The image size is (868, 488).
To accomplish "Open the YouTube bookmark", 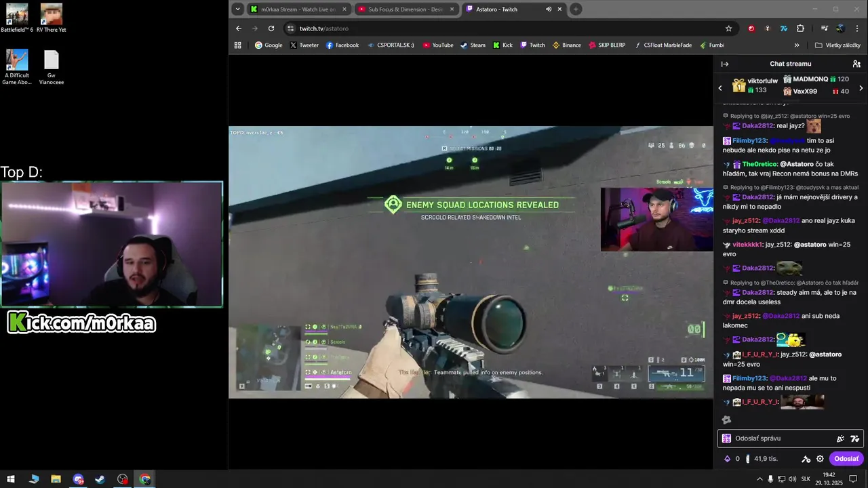I will tap(438, 45).
